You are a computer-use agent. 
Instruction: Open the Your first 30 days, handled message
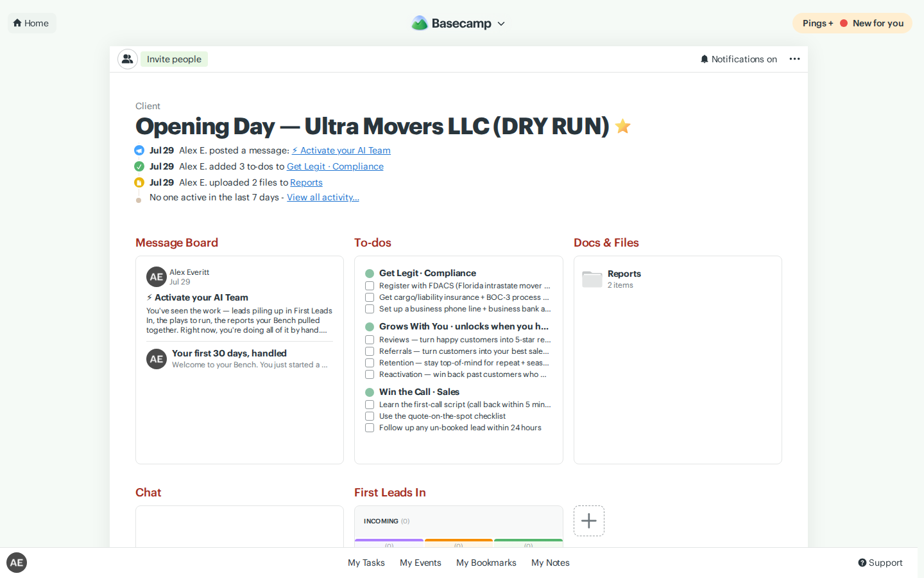[x=229, y=353]
